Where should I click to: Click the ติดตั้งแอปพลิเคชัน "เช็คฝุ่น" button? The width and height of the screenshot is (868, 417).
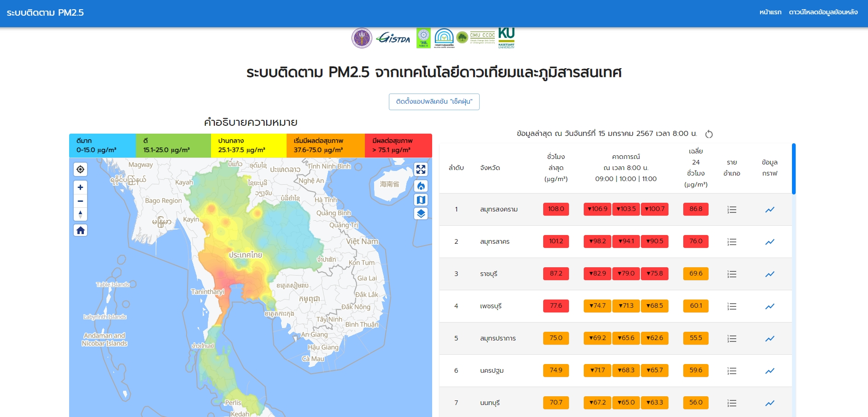coord(434,102)
